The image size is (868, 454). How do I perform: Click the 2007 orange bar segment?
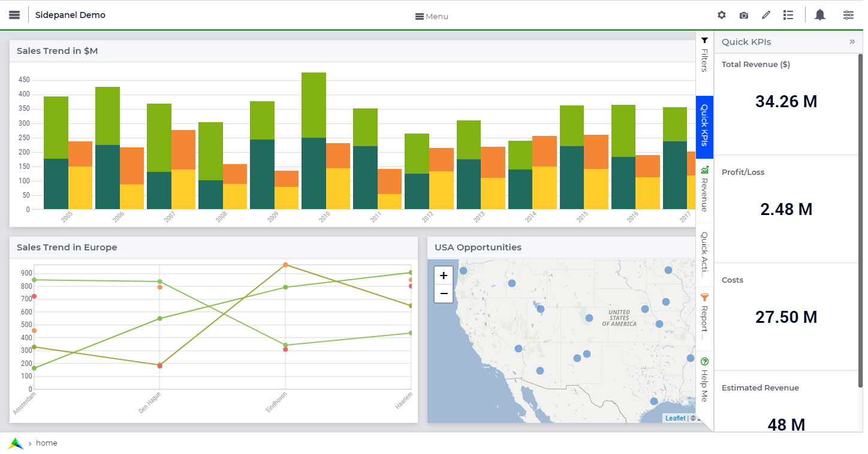coord(183,150)
